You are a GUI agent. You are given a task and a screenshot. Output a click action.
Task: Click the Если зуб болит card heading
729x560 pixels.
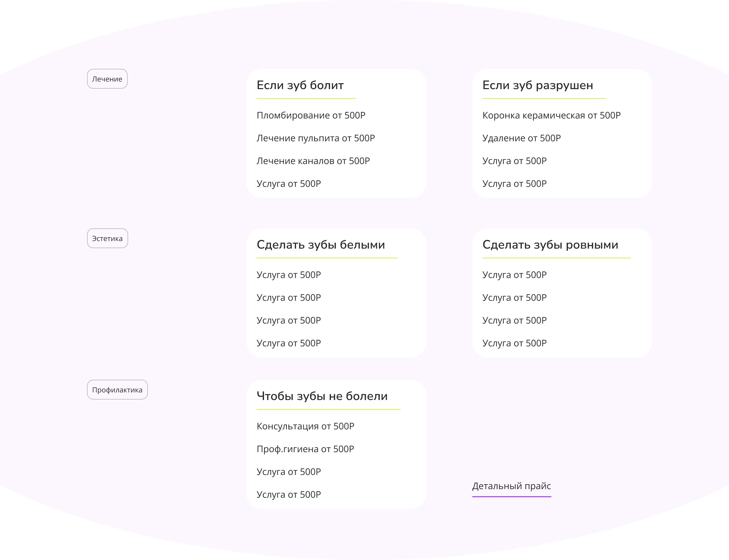(300, 85)
